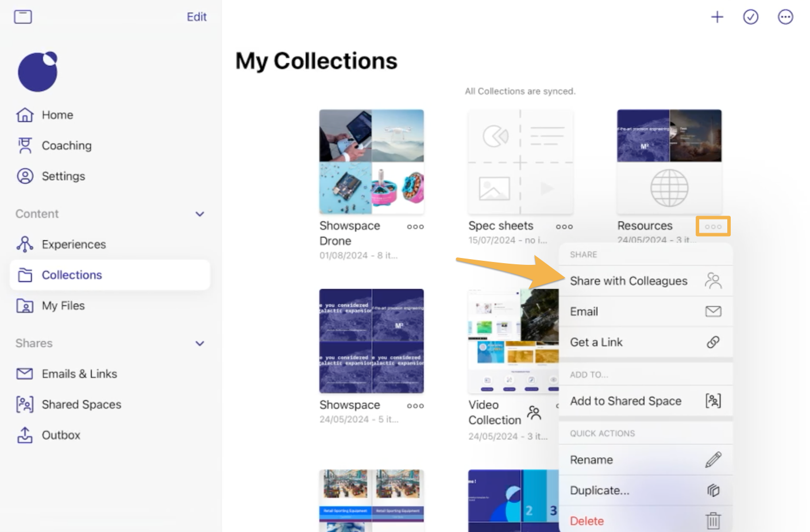Choose Share with Colleagues
The image size is (810, 532).
646,281
